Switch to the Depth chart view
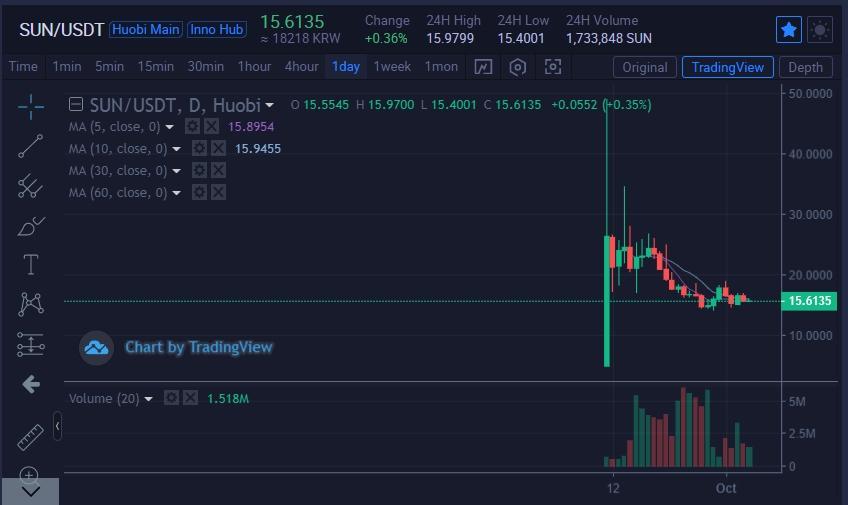Viewport: 848px width, 505px height. click(x=805, y=67)
